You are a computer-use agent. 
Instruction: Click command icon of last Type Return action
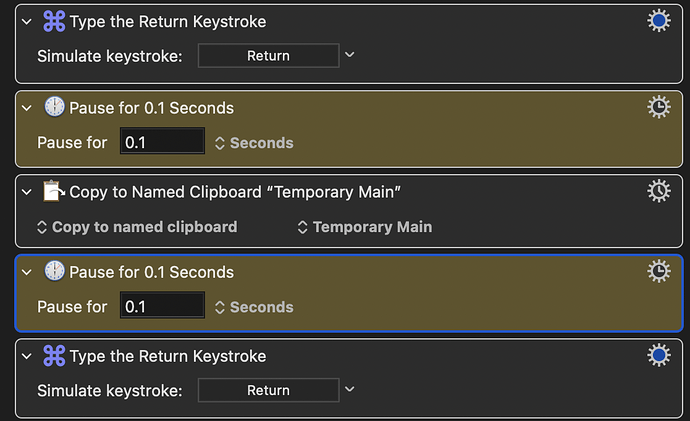54,355
